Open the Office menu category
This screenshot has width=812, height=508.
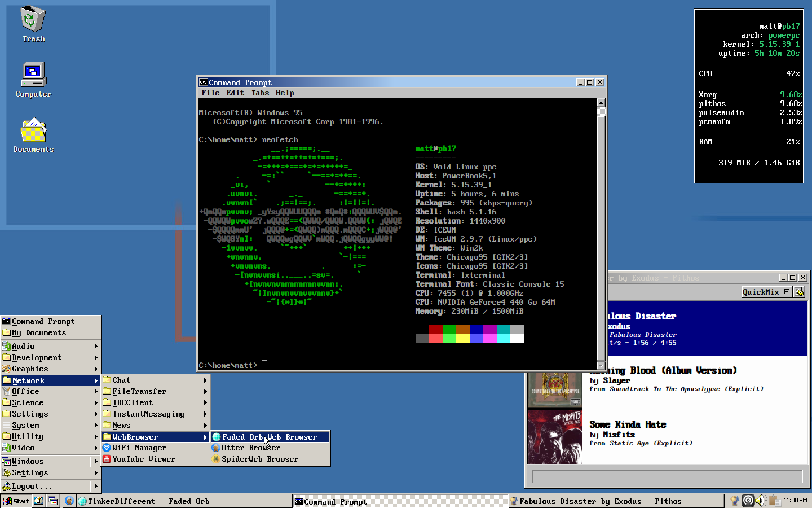51,391
